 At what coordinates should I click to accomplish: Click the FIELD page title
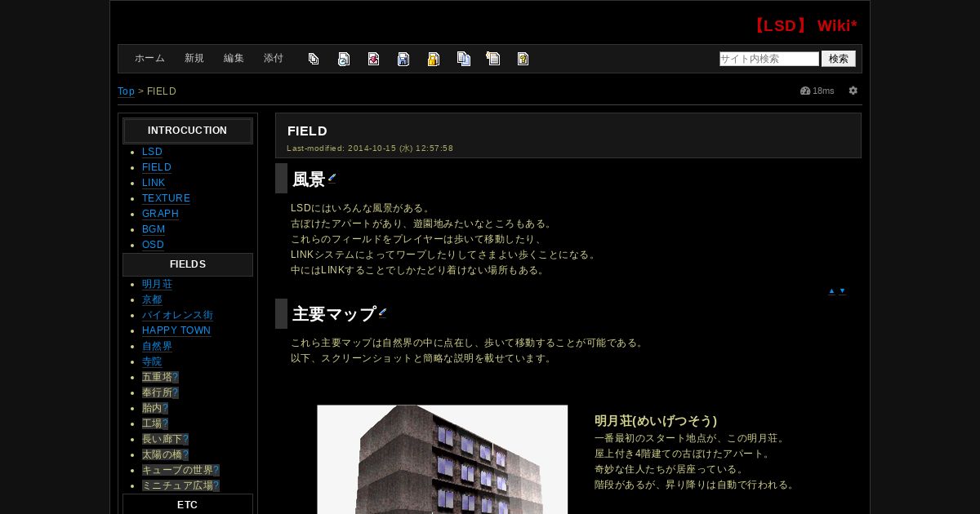click(307, 131)
